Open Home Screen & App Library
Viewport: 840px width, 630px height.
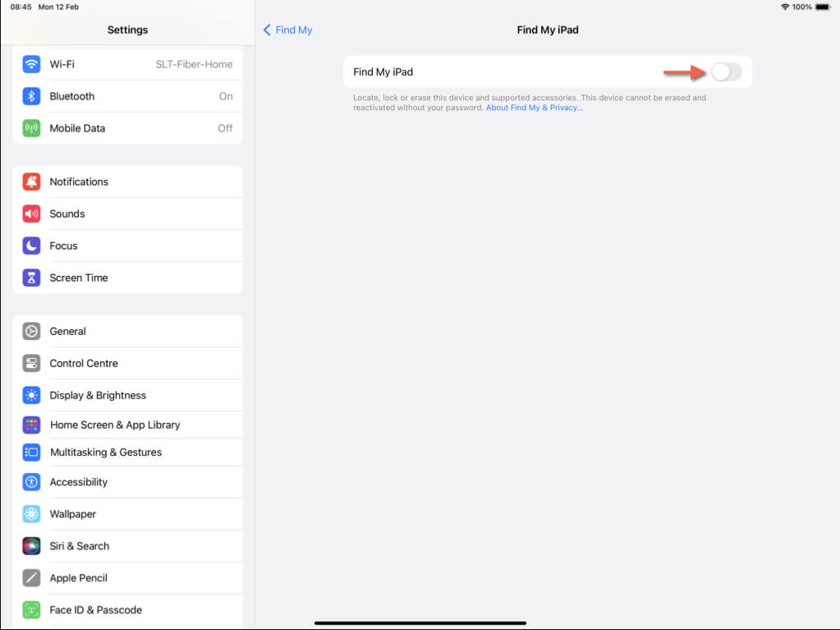(127, 425)
